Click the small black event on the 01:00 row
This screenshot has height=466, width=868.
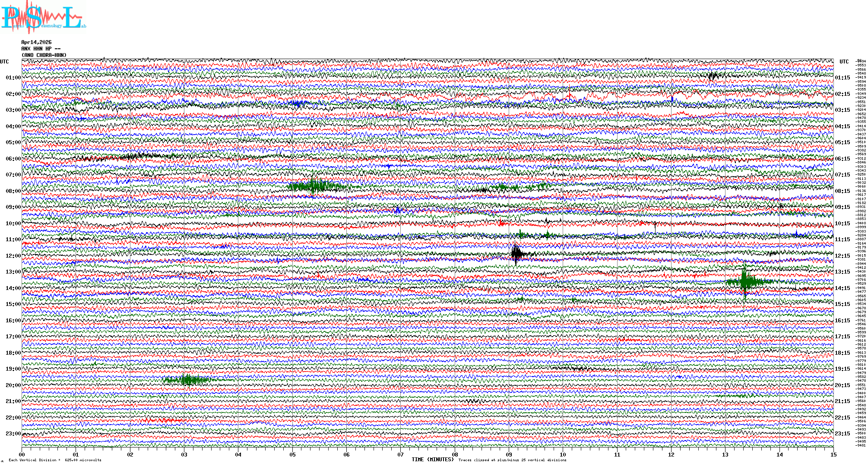(713, 76)
